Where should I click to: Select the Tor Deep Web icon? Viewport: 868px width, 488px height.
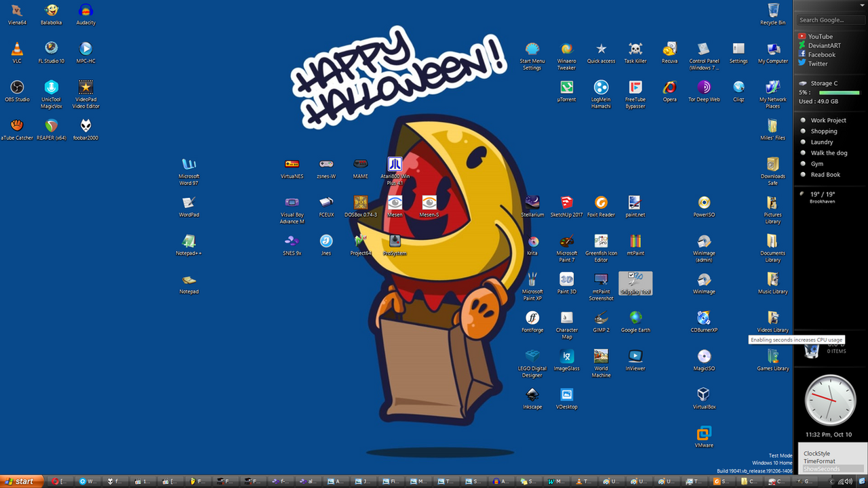coord(704,91)
